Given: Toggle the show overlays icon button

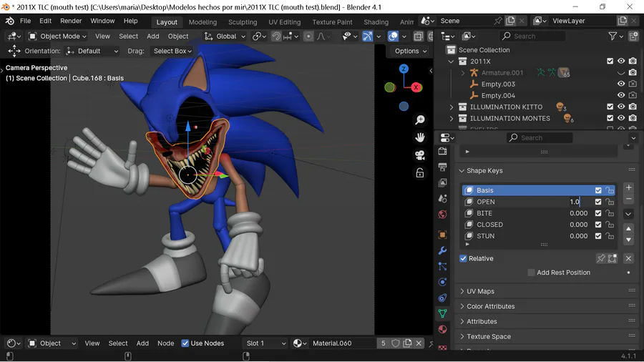Looking at the screenshot, I should [393, 36].
